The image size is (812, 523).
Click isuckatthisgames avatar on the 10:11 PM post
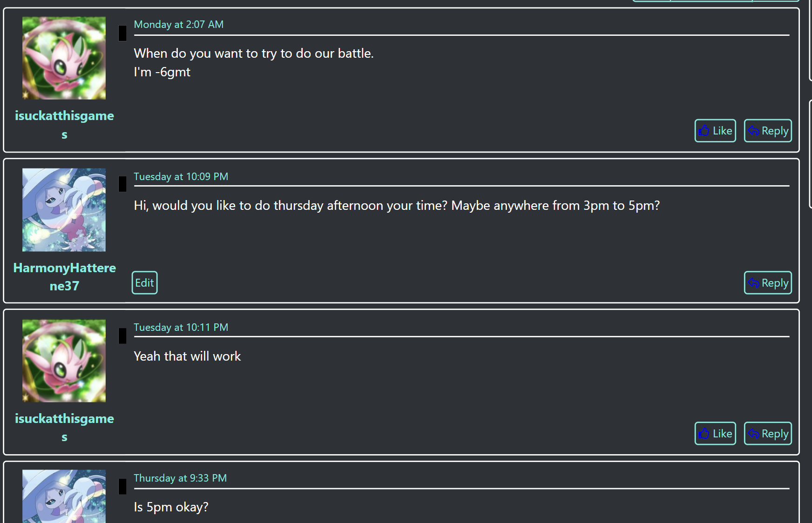pos(64,361)
